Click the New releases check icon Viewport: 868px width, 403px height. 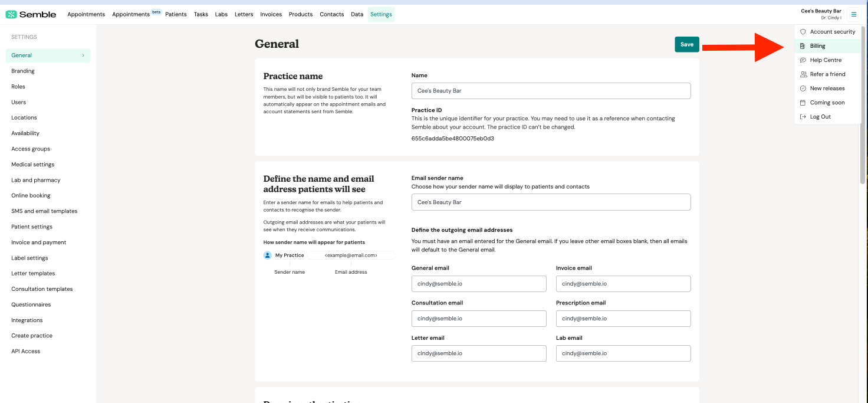pyautogui.click(x=803, y=89)
